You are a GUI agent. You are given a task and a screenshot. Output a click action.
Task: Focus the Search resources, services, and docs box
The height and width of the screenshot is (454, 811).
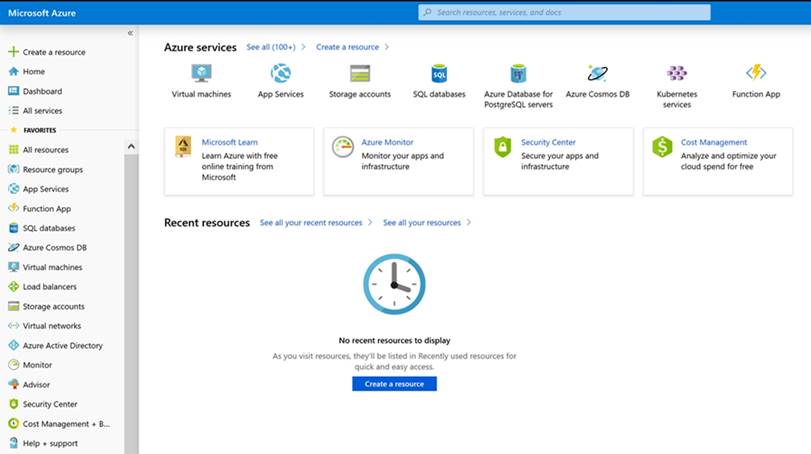565,12
